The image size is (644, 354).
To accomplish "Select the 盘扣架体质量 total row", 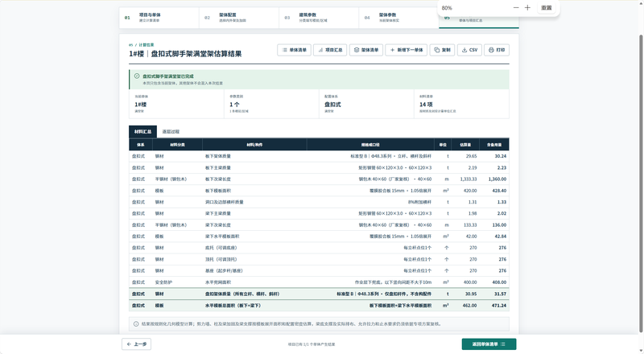I will coord(319,294).
